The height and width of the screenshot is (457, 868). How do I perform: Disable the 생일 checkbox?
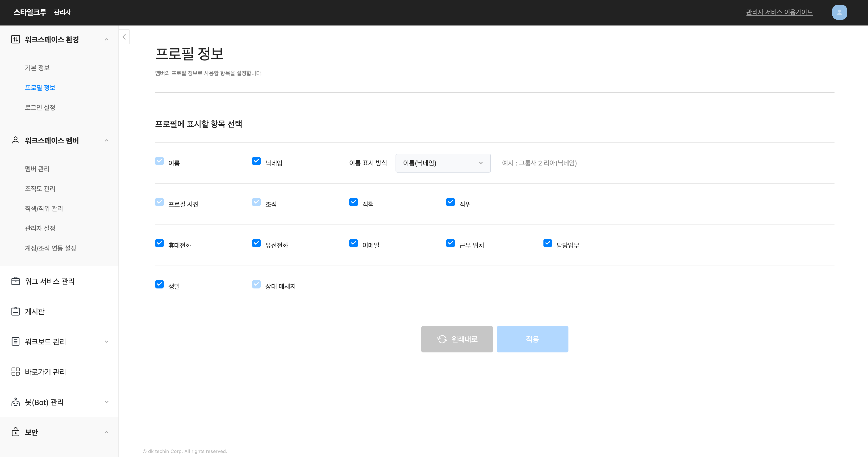pyautogui.click(x=159, y=284)
